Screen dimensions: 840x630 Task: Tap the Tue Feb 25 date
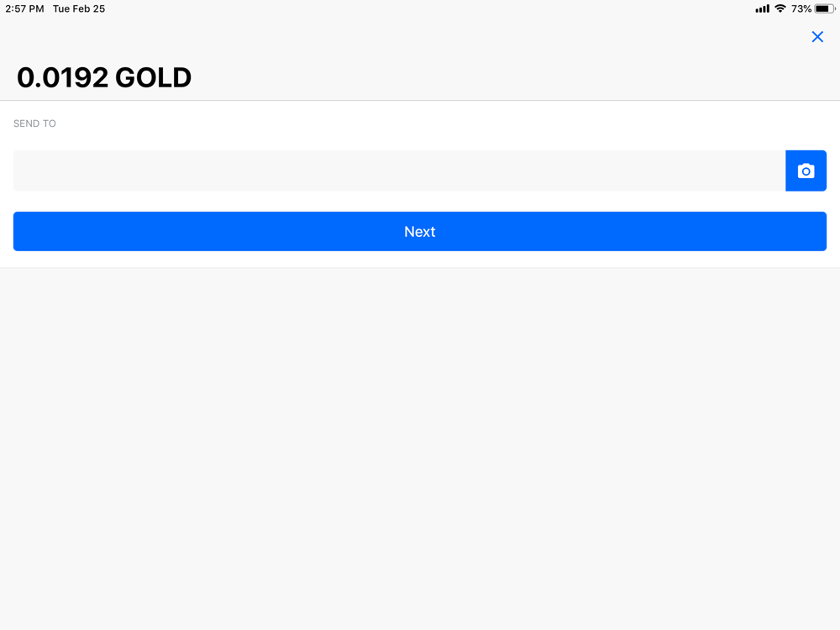79,8
